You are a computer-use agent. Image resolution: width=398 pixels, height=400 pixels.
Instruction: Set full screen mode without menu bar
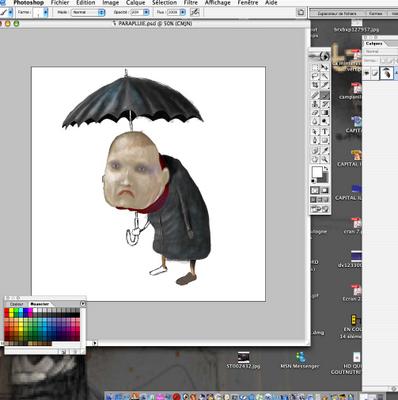[326, 200]
